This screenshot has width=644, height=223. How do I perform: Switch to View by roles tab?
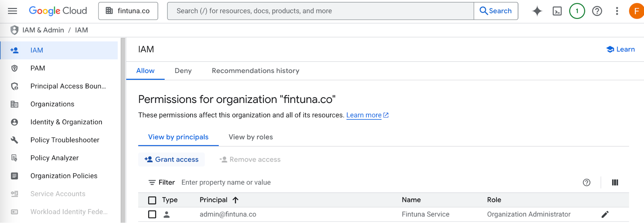(x=251, y=137)
